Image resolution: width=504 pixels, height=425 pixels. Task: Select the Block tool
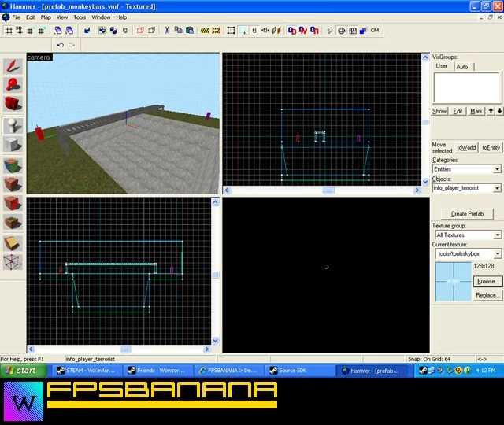[x=13, y=144]
